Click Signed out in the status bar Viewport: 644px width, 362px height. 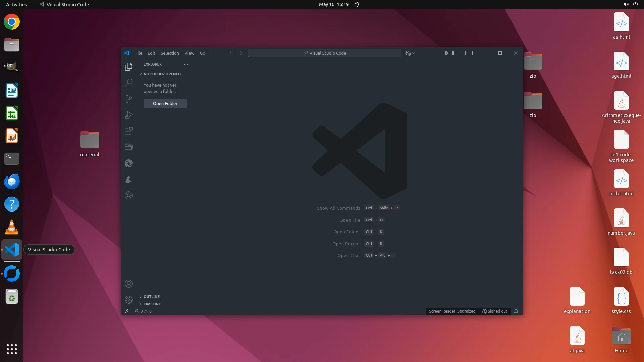coord(495,311)
